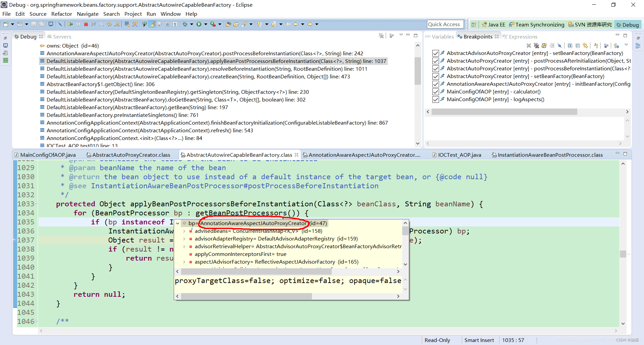644x345 pixels.
Task: Close the AbstractAutowireCapableBeanFactory.class editor tab
Action: [x=297, y=155]
